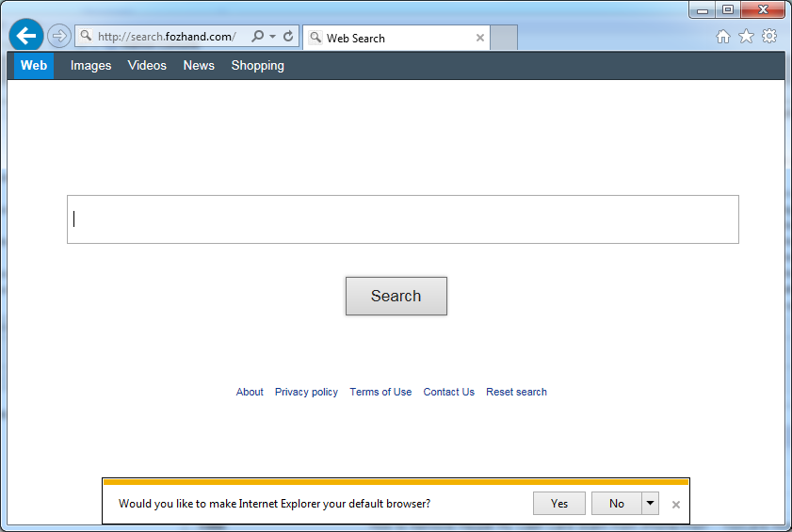792x532 pixels.
Task: Open a new blank tab
Action: pyautogui.click(x=504, y=38)
